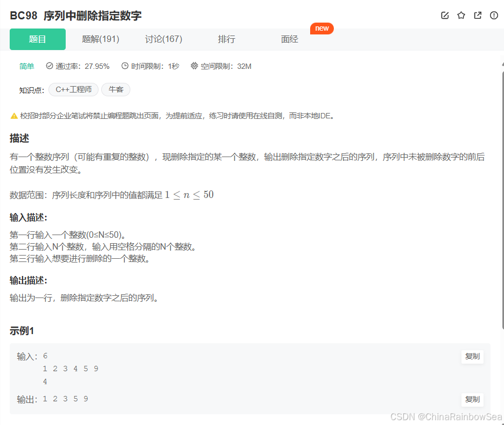Click the chip icon beside 空间限制
Screen dimensions: 504x425
tap(194, 66)
